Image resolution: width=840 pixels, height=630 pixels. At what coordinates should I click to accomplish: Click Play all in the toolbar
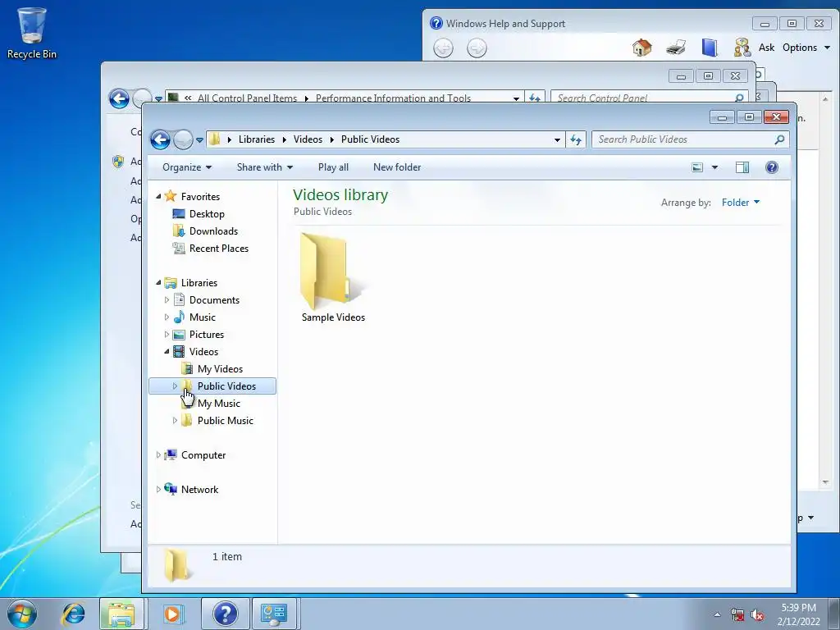coord(333,167)
